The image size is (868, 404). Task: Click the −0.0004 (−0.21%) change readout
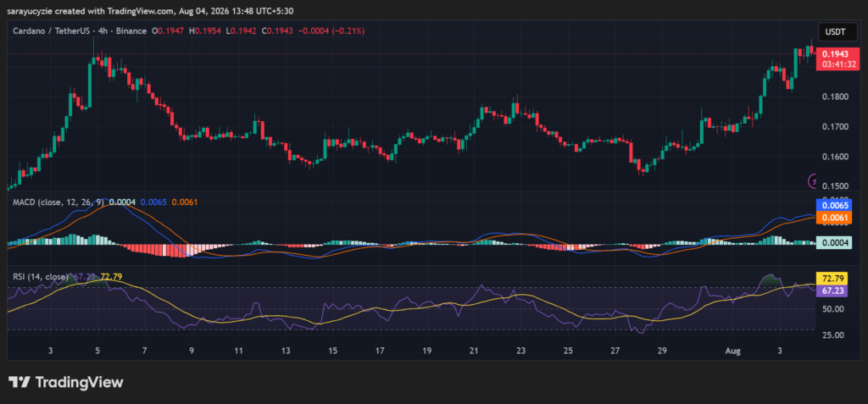pos(331,31)
